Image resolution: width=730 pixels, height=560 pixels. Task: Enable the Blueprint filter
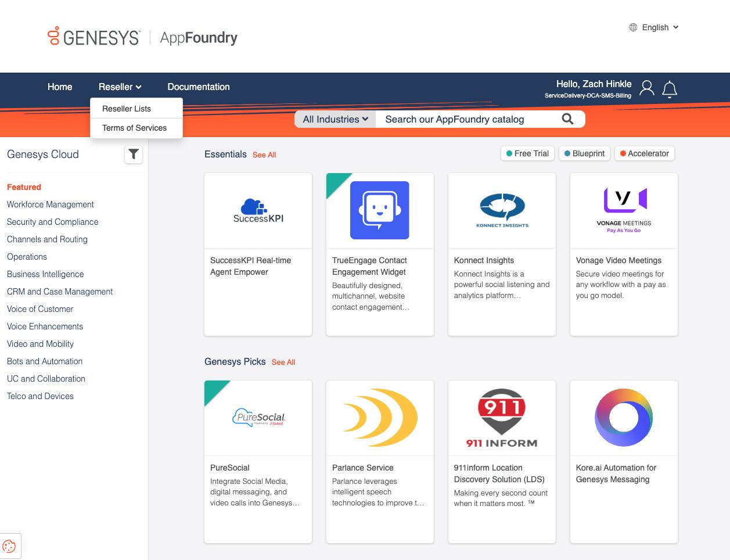584,153
